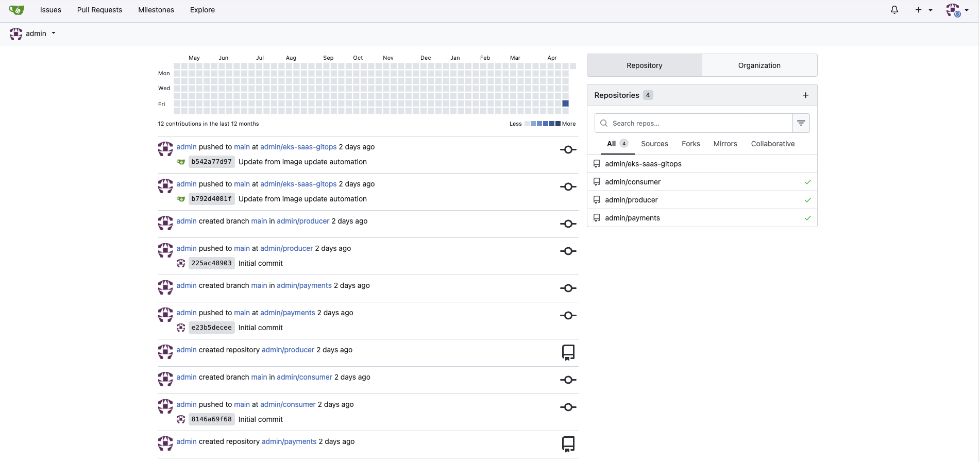This screenshot has height=462, width=980.
Task: Click the plus icon to add repository
Action: click(805, 95)
